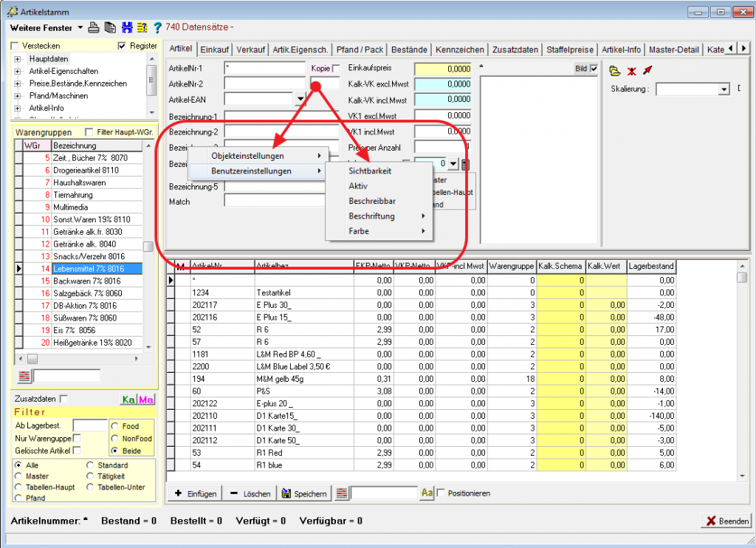Open help via question mark icon
This screenshot has height=548, width=756.
[157, 27]
